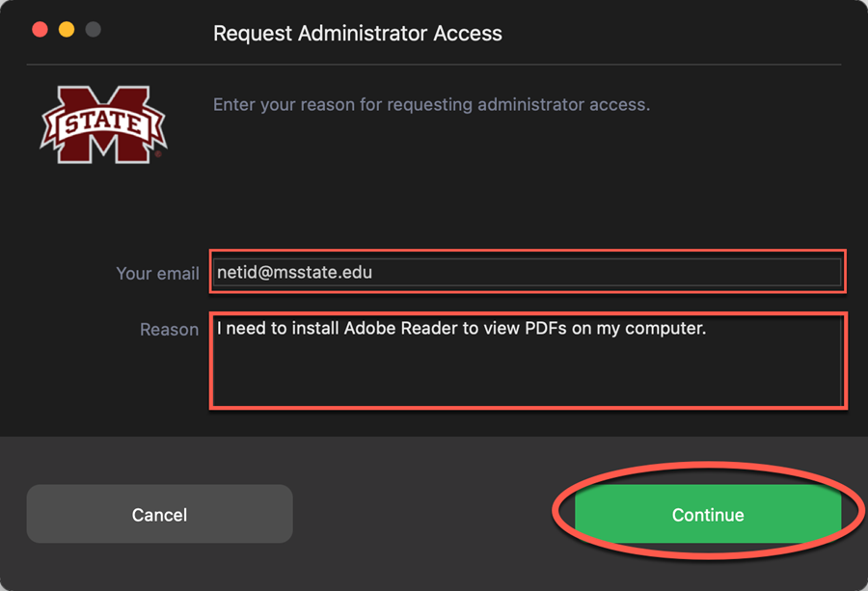868x591 pixels.
Task: Click the instruction text about requesting access
Action: 432,104
